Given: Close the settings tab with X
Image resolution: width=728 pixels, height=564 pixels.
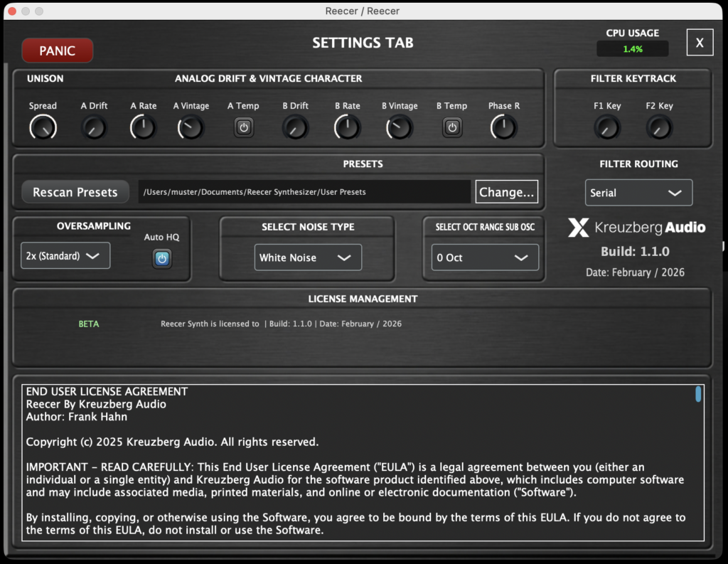Looking at the screenshot, I should coord(700,43).
